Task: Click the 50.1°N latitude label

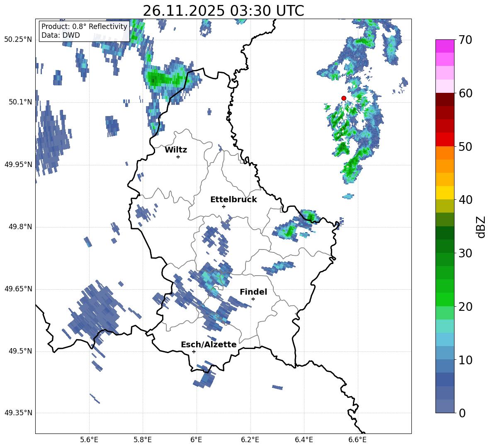Action: [x=20, y=102]
